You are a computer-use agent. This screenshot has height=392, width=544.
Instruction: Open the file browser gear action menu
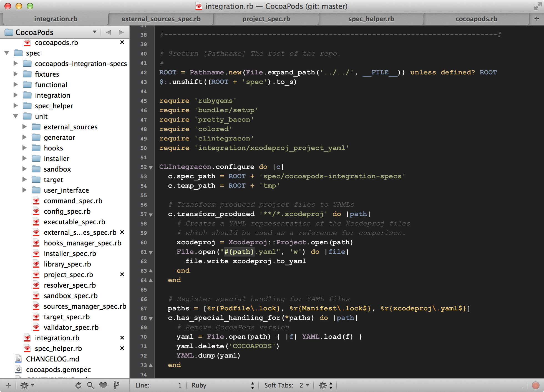pos(27,385)
